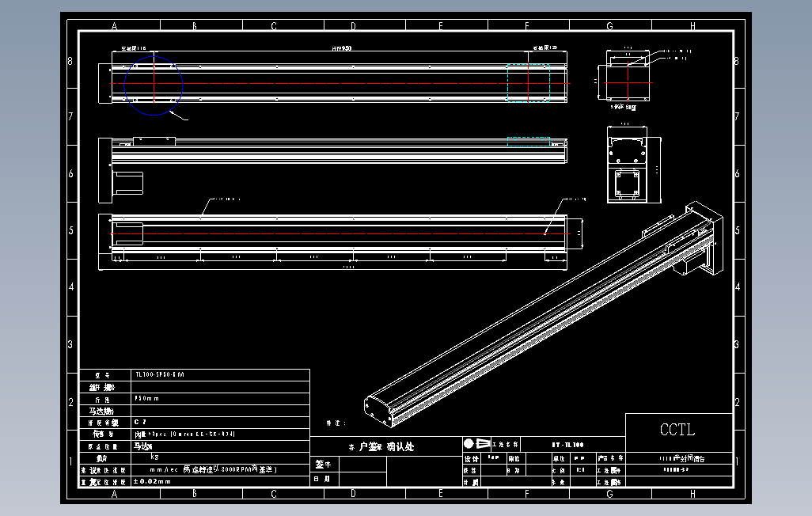The image size is (812, 516).
Task: Click the leader line from the blue detail circle
Action: (x=179, y=116)
